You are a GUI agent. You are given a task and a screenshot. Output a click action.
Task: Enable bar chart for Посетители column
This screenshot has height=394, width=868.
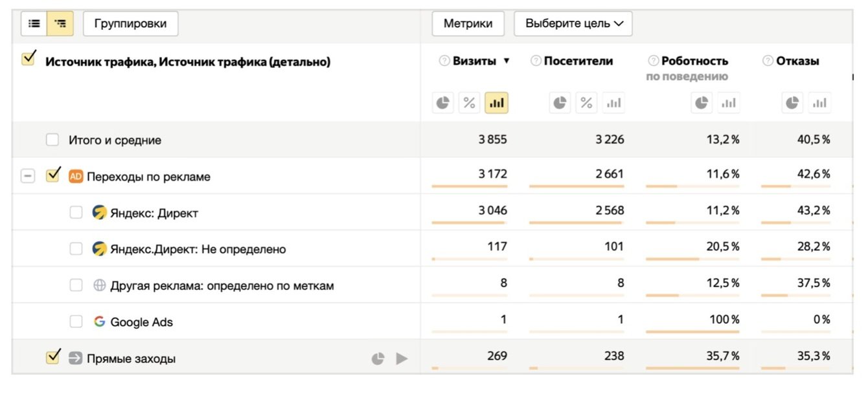613,103
